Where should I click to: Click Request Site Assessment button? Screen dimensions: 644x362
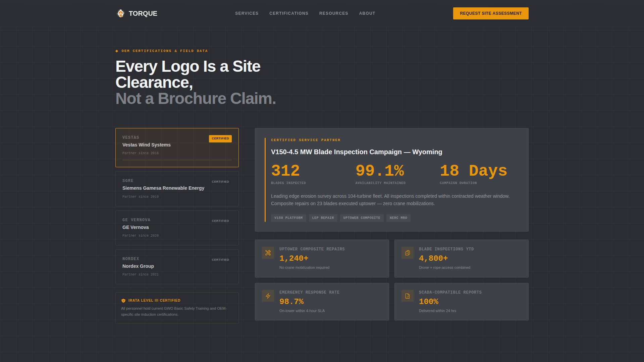491,13
